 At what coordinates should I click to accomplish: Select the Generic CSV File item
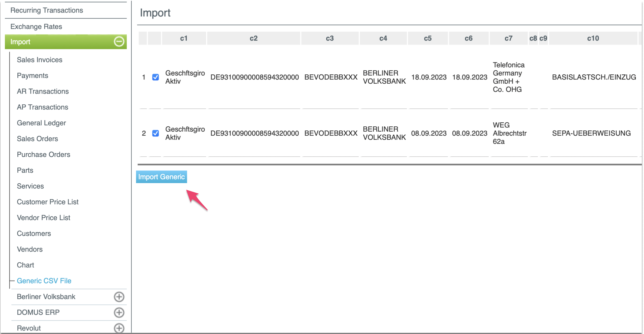[x=44, y=281]
